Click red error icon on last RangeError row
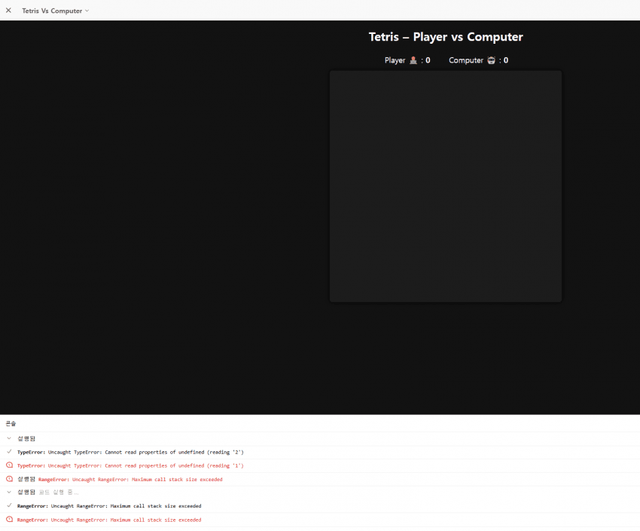The image size is (640, 531). coord(9,519)
